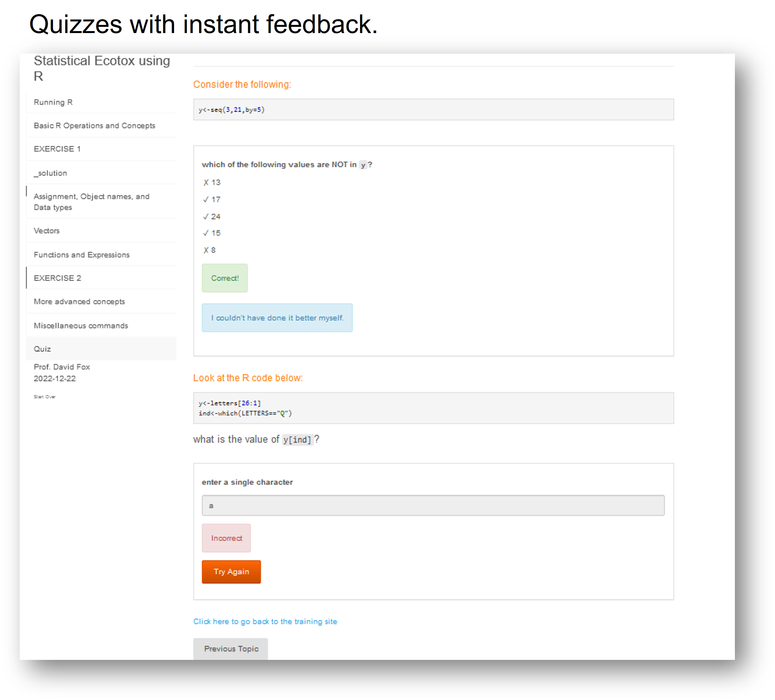
Task: Open 'More advanced concepts' topic
Action: 79,301
